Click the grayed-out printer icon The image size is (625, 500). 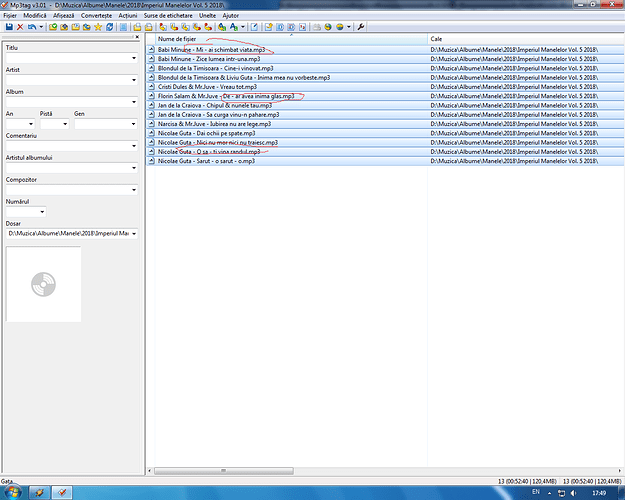click(x=316, y=27)
